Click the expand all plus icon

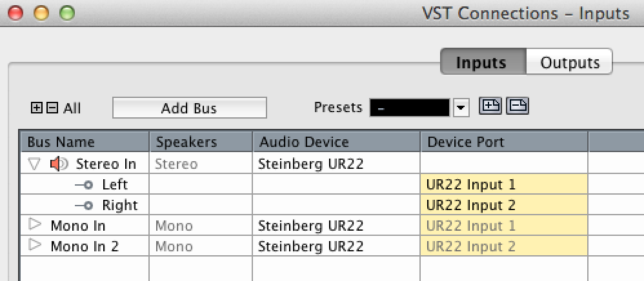click(x=37, y=108)
